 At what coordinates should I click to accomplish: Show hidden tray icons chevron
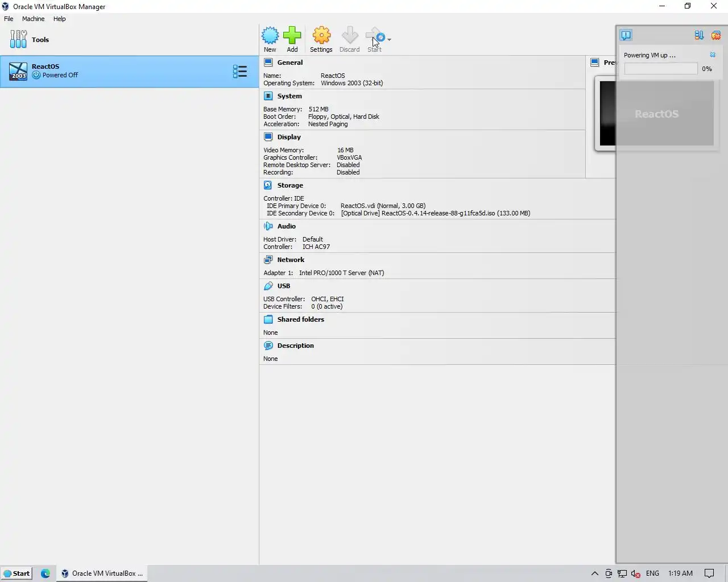coord(595,573)
